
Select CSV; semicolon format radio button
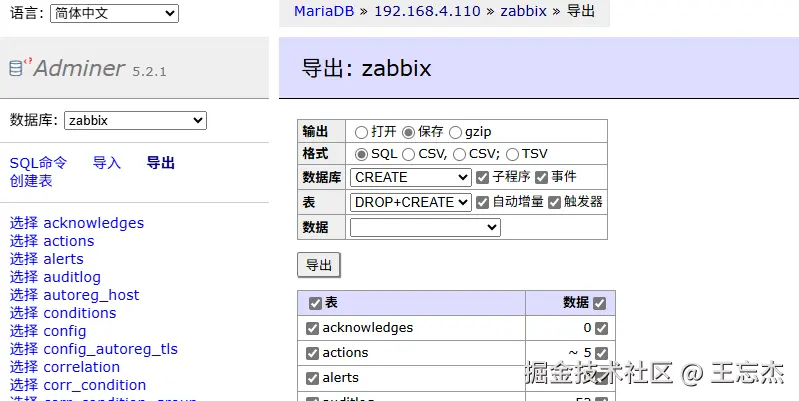point(459,154)
